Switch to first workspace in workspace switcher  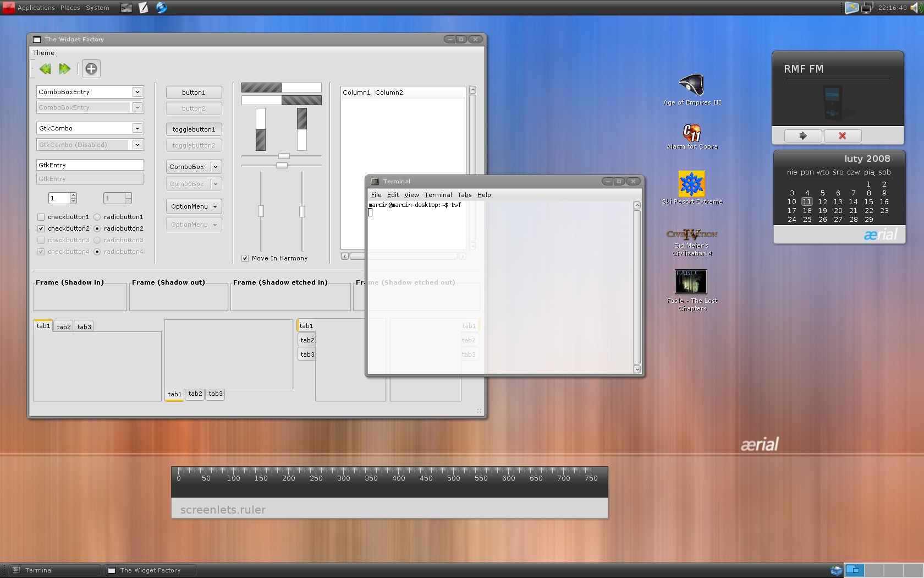click(x=854, y=570)
